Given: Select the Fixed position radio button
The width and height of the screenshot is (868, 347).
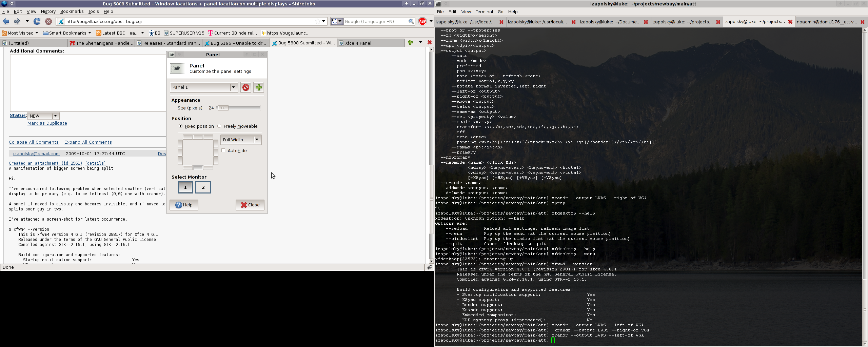Looking at the screenshot, I should pyautogui.click(x=180, y=126).
